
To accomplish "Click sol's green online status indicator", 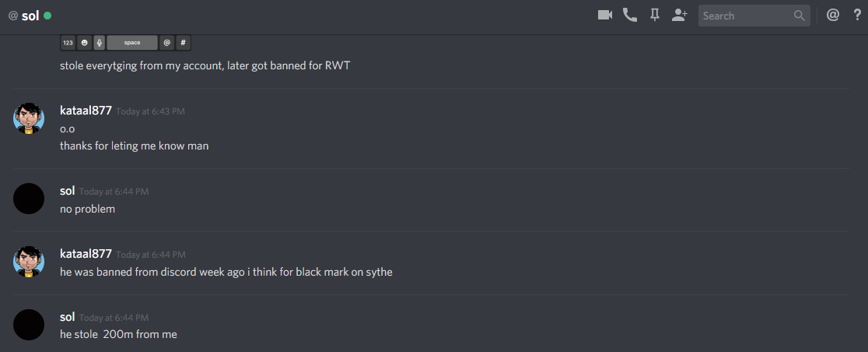I will [x=47, y=16].
